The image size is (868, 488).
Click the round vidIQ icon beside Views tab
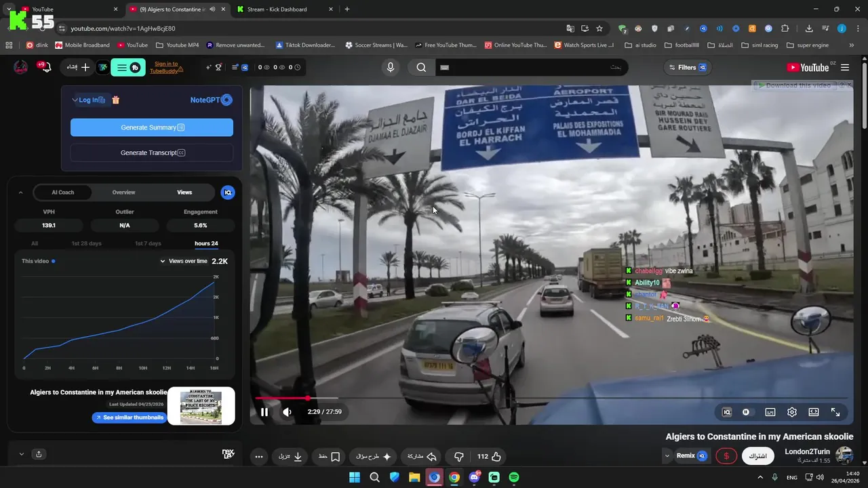[x=228, y=192]
